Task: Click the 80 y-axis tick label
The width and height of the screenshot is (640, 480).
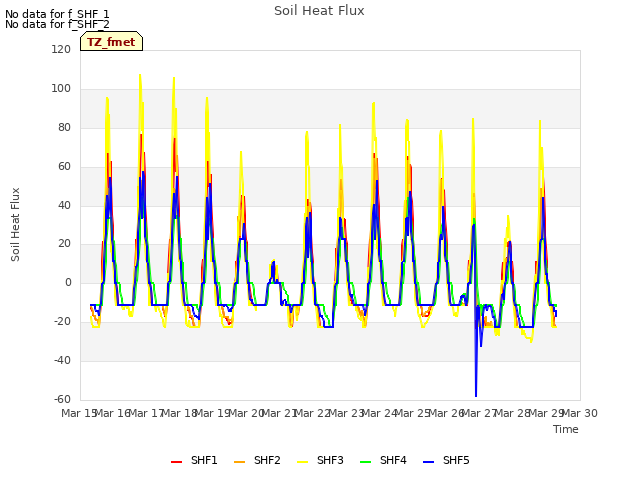Action: click(x=64, y=127)
